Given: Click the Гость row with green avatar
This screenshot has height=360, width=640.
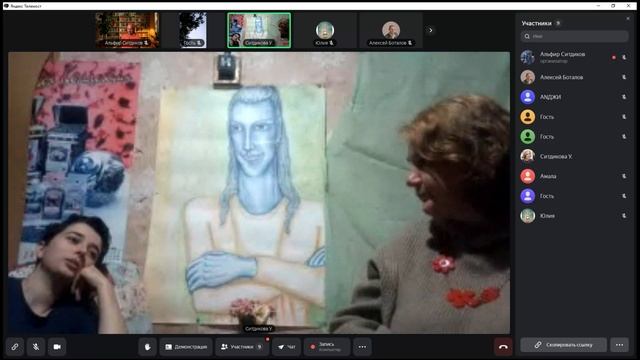Looking at the screenshot, I should pyautogui.click(x=574, y=136).
